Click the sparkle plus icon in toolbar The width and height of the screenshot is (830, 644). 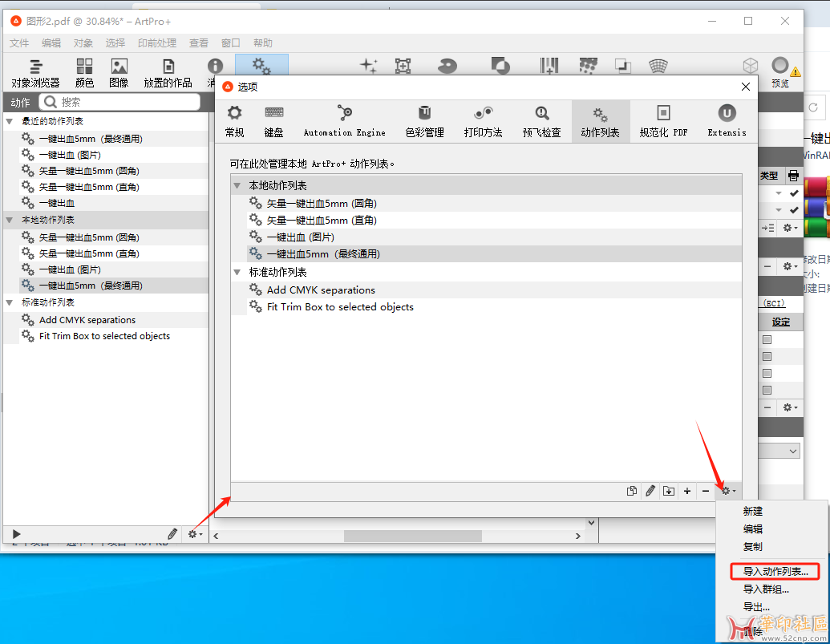(x=368, y=66)
